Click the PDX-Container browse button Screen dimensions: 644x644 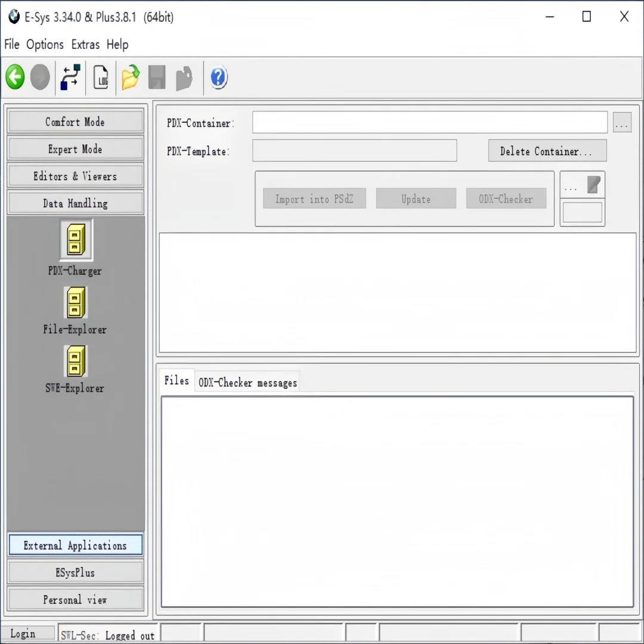[622, 122]
